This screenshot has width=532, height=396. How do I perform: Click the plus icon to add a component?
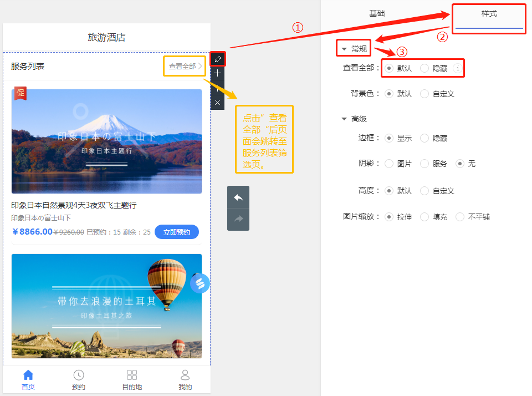(x=217, y=73)
